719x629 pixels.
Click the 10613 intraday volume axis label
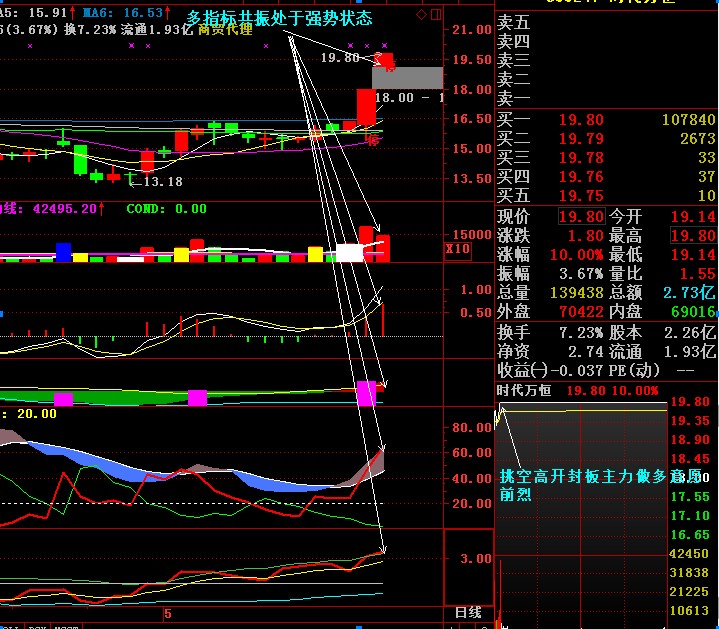689,611
